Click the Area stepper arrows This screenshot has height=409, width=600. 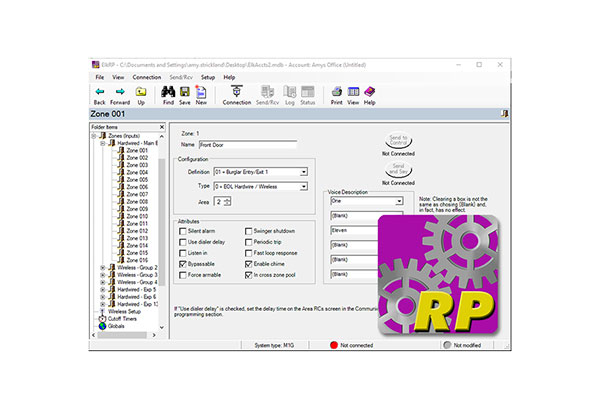pyautogui.click(x=228, y=202)
